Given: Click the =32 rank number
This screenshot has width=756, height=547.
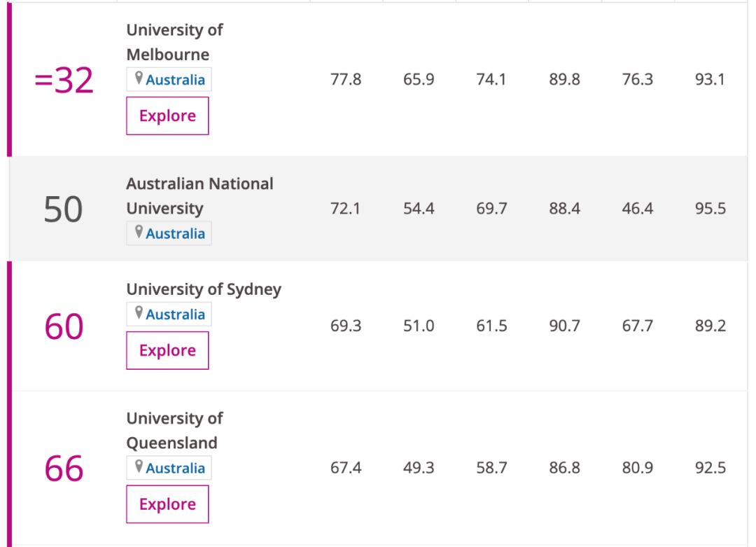Looking at the screenshot, I should click(x=64, y=82).
